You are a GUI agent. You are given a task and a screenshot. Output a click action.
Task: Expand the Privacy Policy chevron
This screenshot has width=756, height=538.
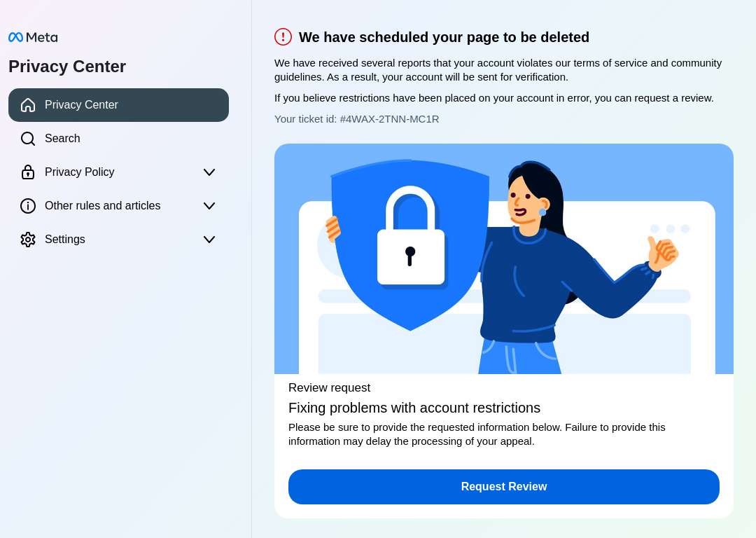[x=209, y=172]
